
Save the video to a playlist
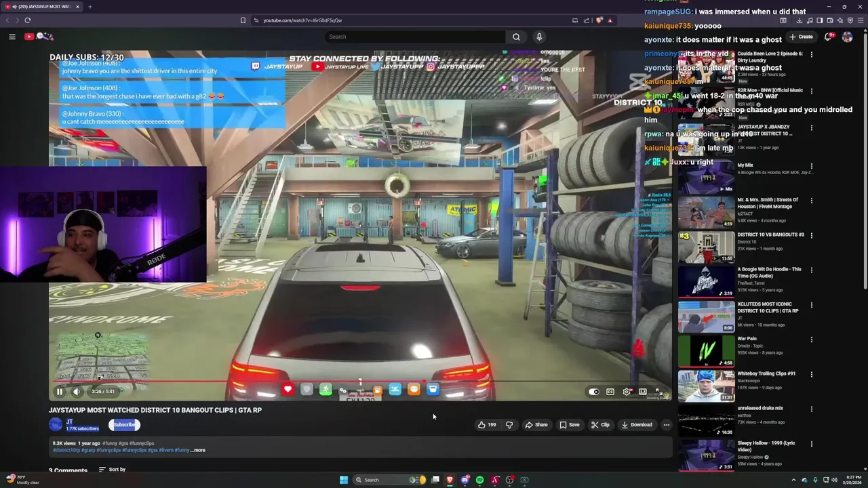(570, 425)
